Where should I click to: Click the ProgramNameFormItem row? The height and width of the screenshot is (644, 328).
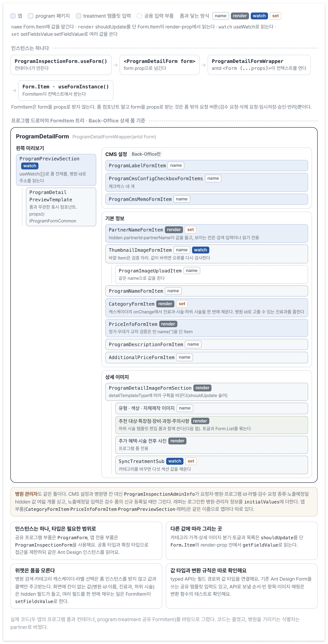207,291
